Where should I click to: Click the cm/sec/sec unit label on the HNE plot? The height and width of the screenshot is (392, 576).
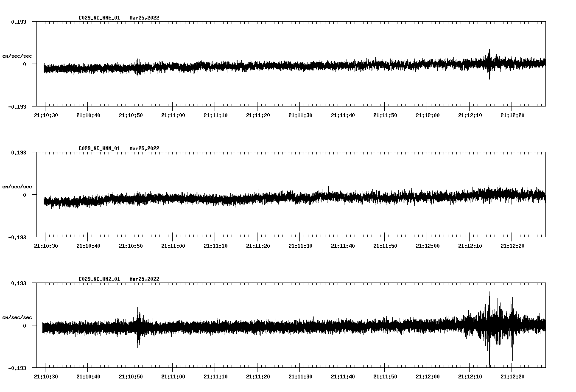point(17,56)
